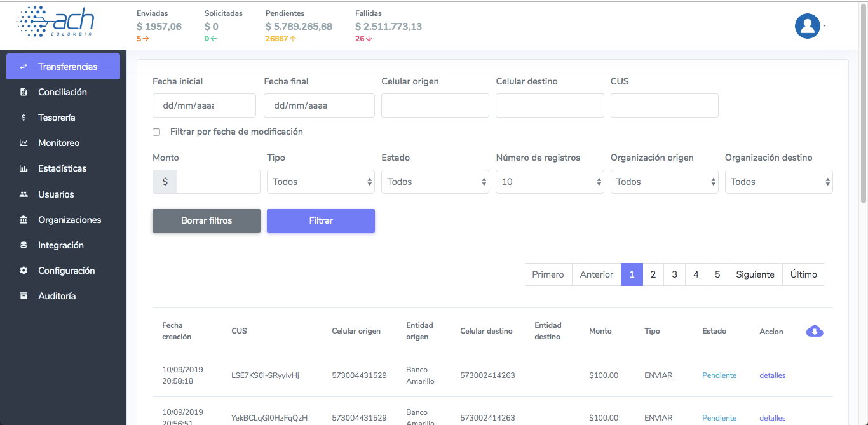Toggle Filtrar por fecha de modificación checkbox
The height and width of the screenshot is (425, 868).
point(156,132)
